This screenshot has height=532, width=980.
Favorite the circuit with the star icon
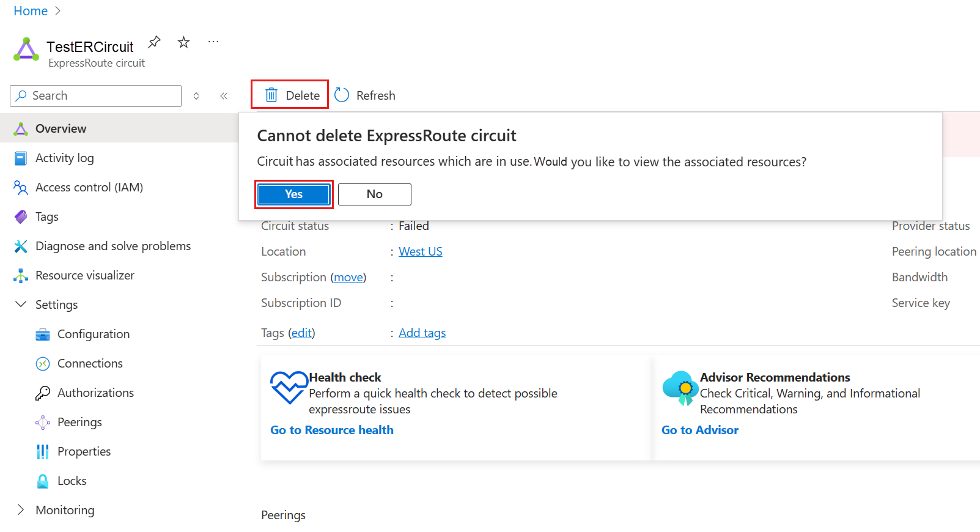tap(183, 42)
